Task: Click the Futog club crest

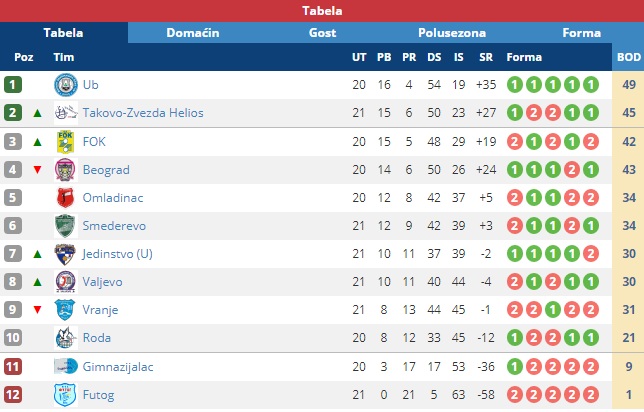Action: pos(66,395)
